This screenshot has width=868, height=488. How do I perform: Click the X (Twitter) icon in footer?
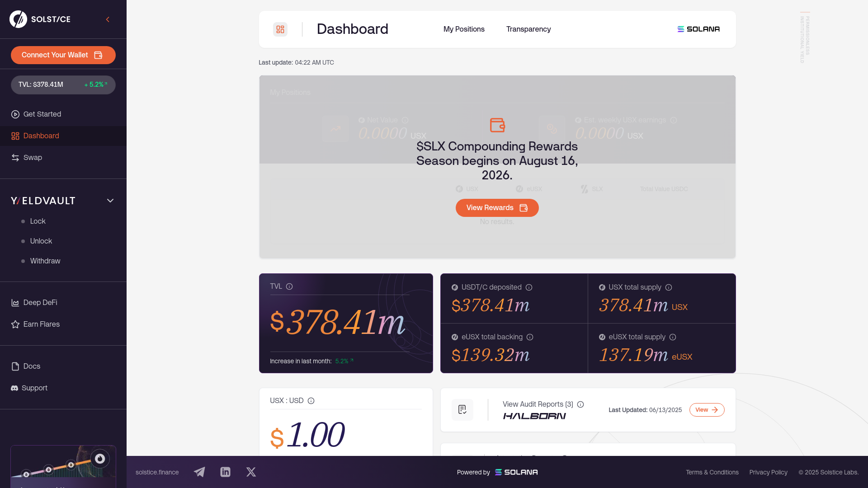(x=251, y=472)
